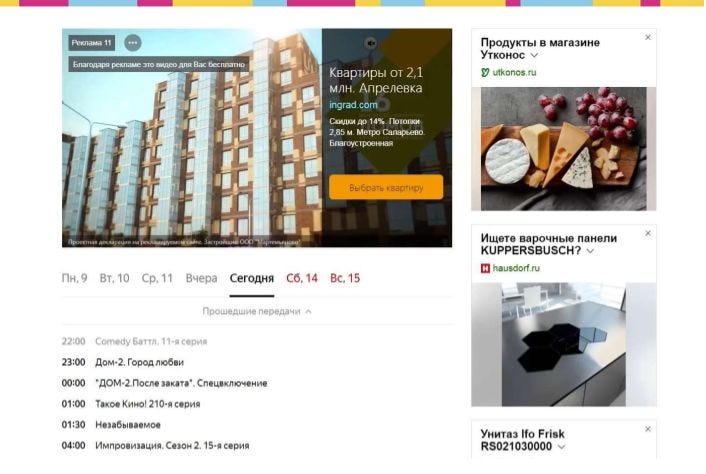Viewport: 706px width, 474px height.
Task: Expand the Utkonos ad title chevron
Action: tap(534, 55)
